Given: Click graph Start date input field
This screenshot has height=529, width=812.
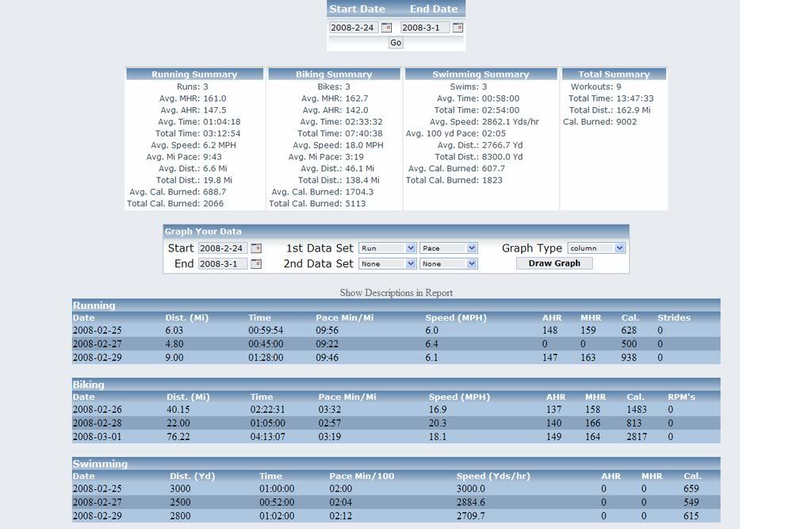Looking at the screenshot, I should pyautogui.click(x=223, y=248).
